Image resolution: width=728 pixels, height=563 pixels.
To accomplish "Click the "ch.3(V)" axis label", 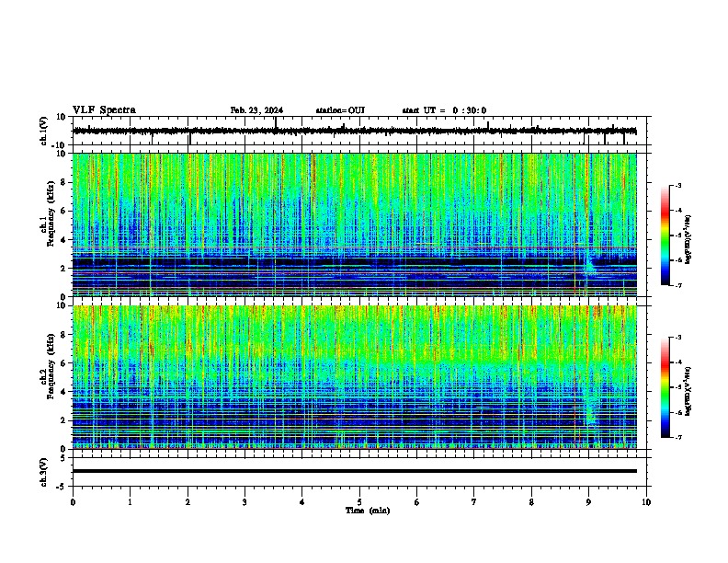I will coord(44,472).
